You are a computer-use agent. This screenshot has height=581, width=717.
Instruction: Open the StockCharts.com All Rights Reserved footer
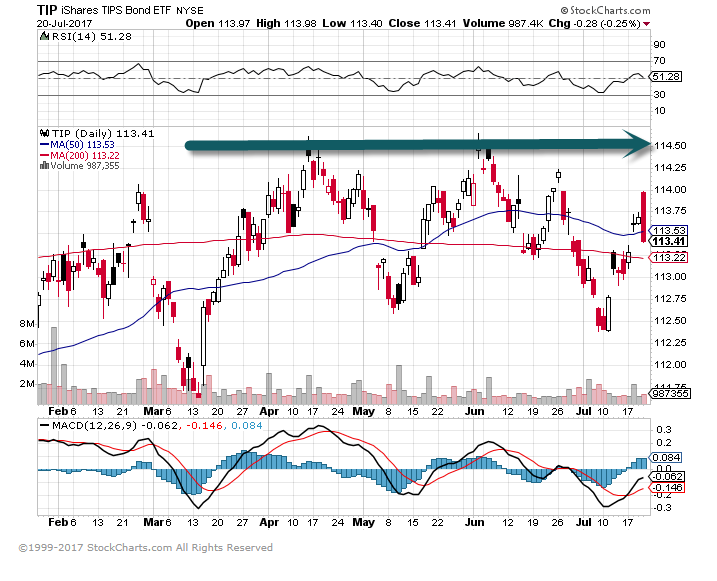tap(145, 547)
